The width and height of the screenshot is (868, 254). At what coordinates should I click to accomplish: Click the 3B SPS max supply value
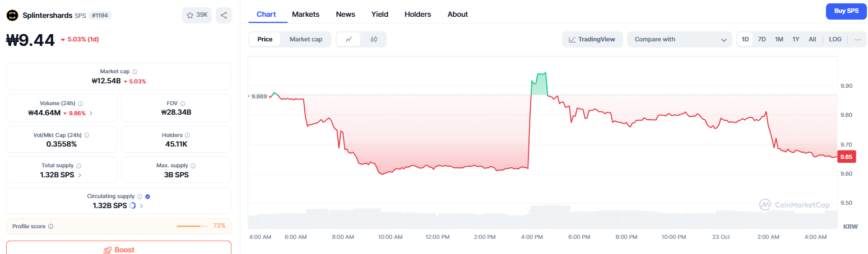click(x=176, y=175)
